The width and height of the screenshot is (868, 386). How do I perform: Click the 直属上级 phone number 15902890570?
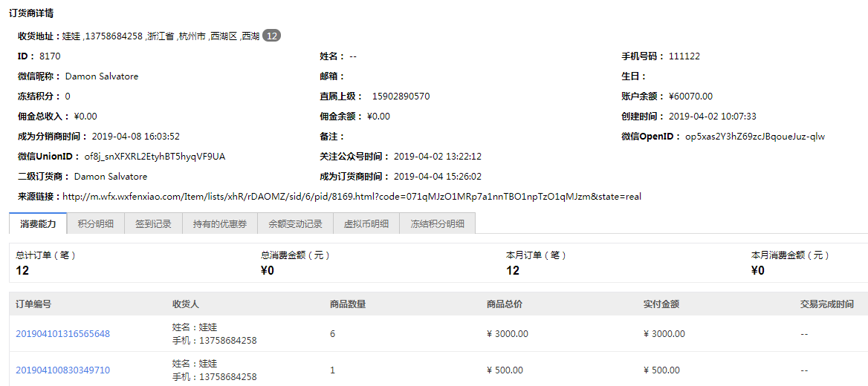coord(401,96)
